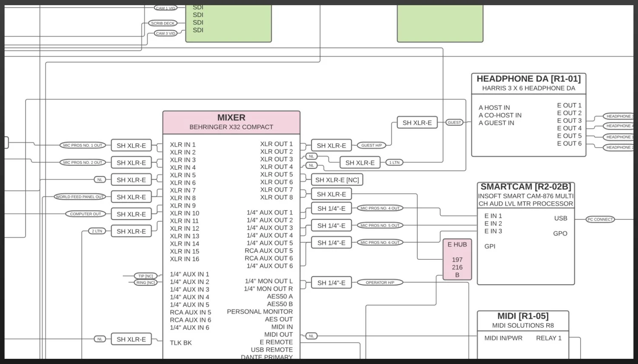Click the A HOST IN port text
The height and width of the screenshot is (364, 638).
tap(494, 108)
